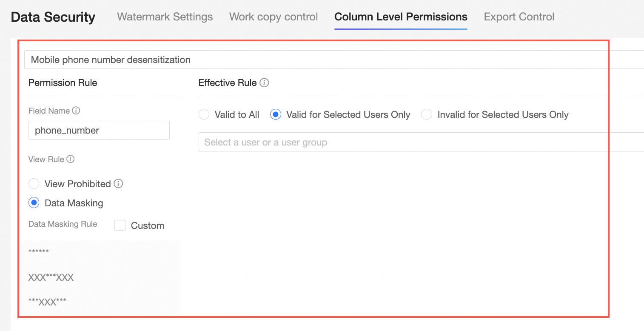Click info icon next to Field Name
Screen dimensions: 644x331
tap(76, 111)
